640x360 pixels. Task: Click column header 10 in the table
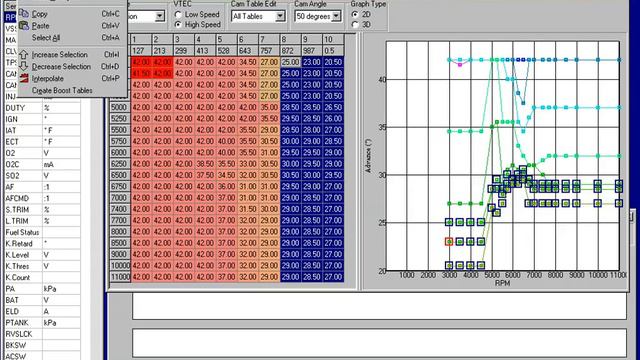[x=333, y=40]
